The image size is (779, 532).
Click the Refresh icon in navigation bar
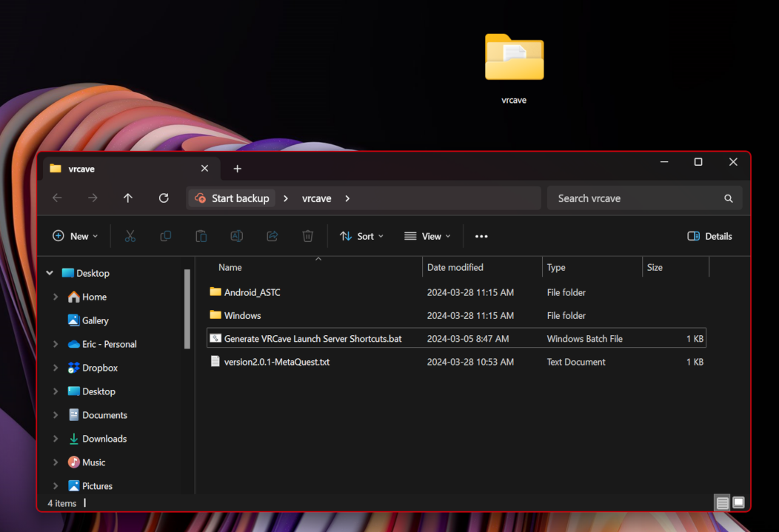click(164, 198)
